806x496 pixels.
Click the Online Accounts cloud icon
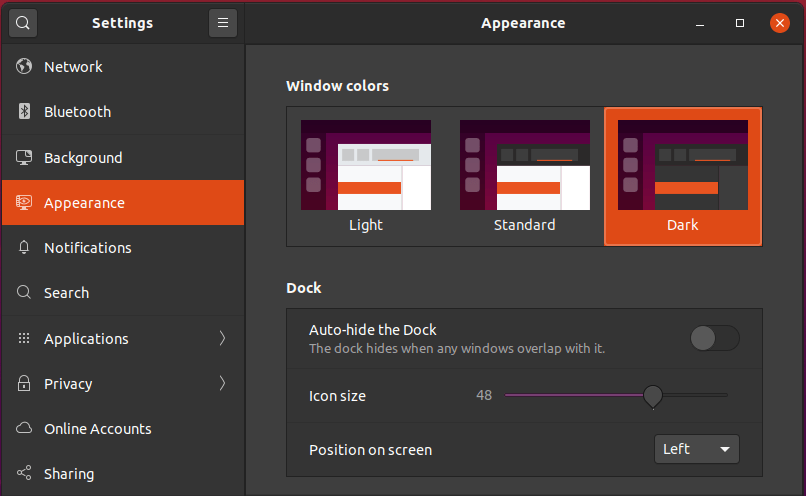[x=24, y=428]
